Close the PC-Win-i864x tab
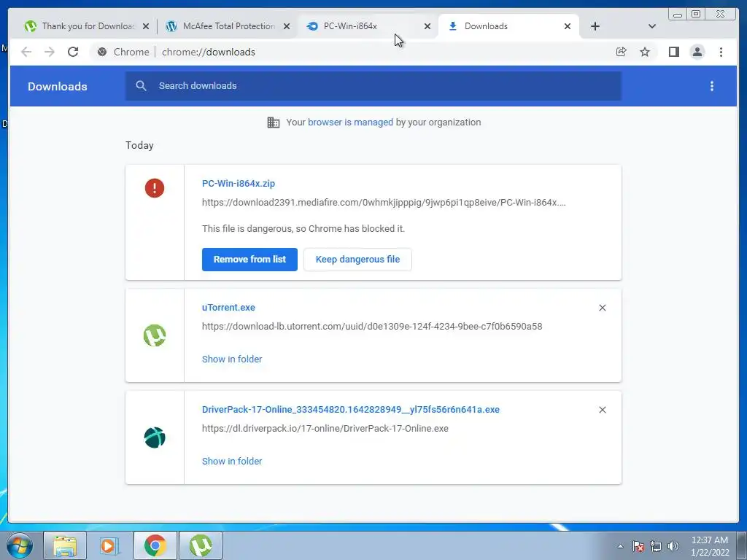The height and width of the screenshot is (560, 747). tap(427, 26)
